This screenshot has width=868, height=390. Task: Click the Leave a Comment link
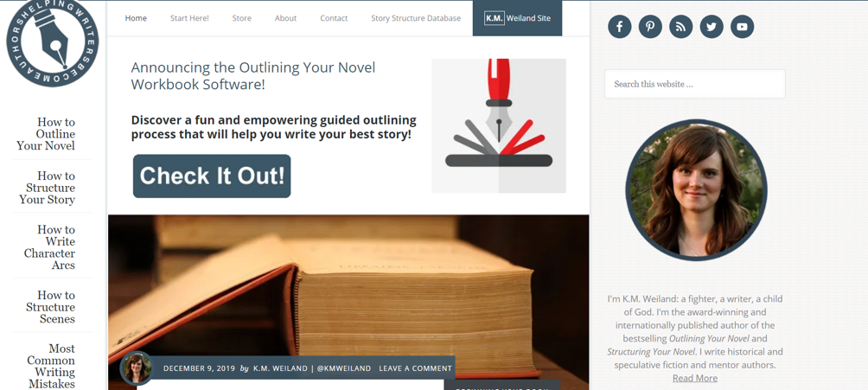pos(415,368)
